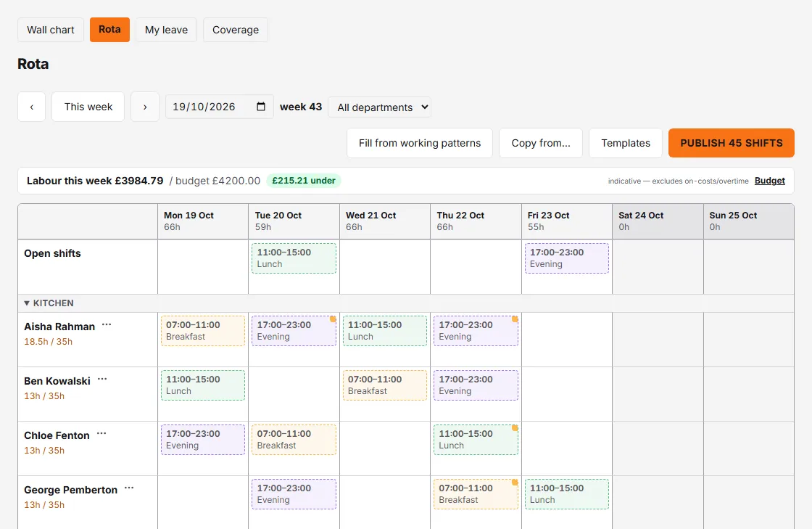This screenshot has height=529, width=812.
Task: Go to the next week arrow
Action: pos(145,107)
